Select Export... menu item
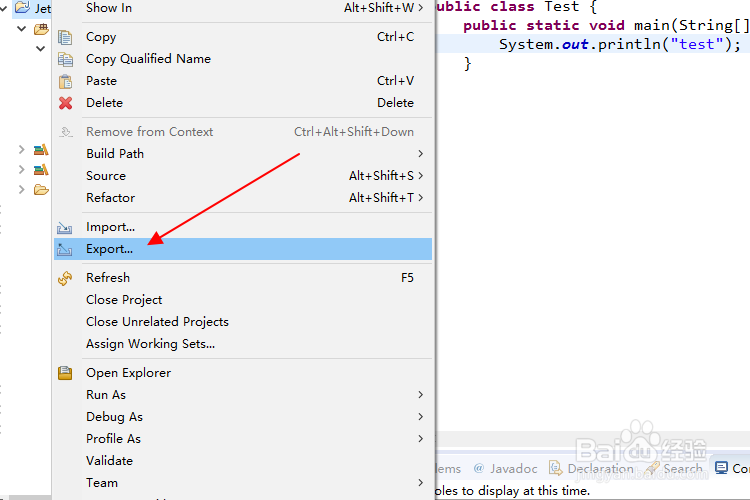 [x=243, y=249]
